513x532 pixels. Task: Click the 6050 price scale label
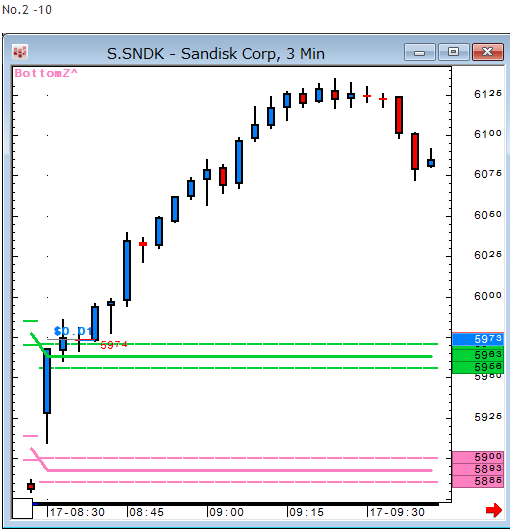488,215
